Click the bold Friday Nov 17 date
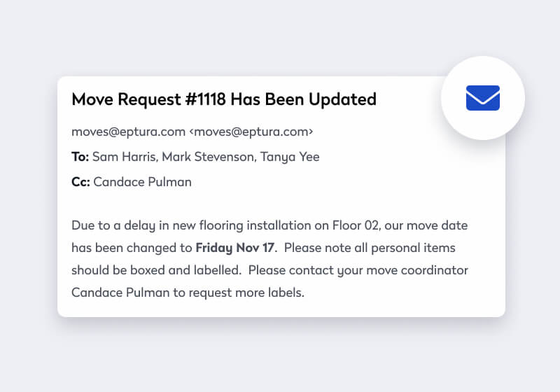This screenshot has height=392, width=560. click(236, 248)
